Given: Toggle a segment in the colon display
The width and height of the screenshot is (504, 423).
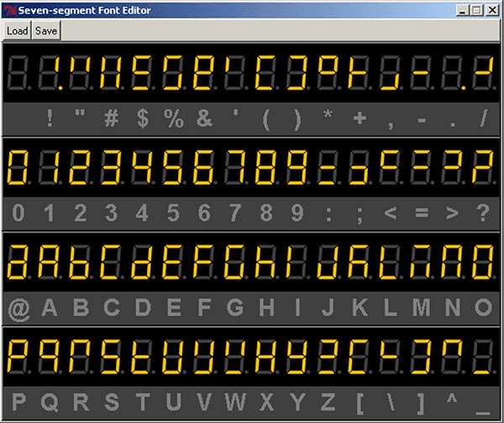Looking at the screenshot, I should pos(328,168).
